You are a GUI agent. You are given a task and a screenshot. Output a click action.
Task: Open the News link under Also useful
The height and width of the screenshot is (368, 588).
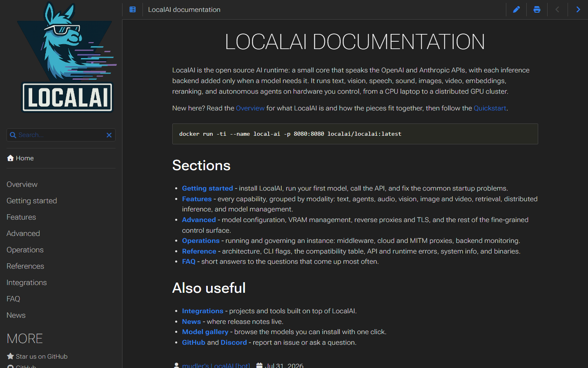pyautogui.click(x=192, y=321)
